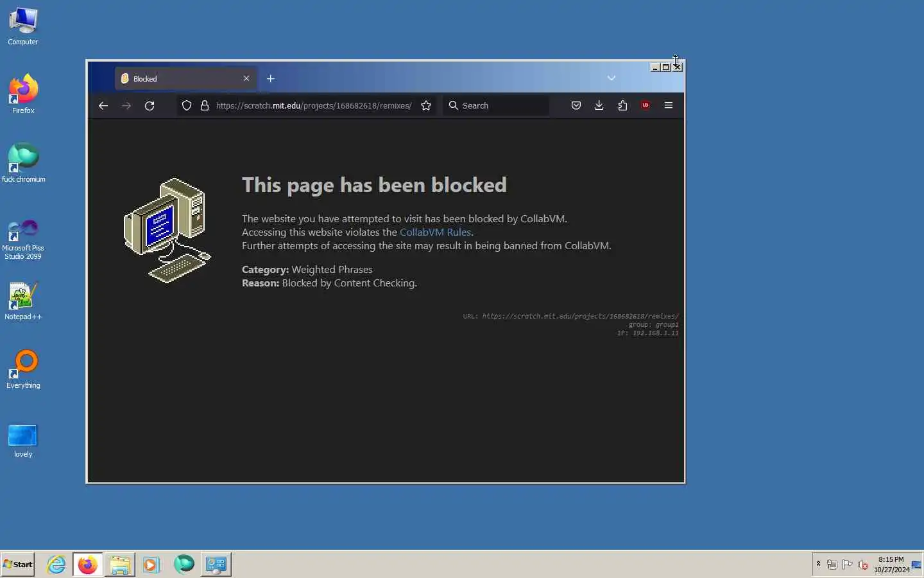The height and width of the screenshot is (578, 924).
Task: Maximize the Firefox window
Action: click(x=666, y=67)
